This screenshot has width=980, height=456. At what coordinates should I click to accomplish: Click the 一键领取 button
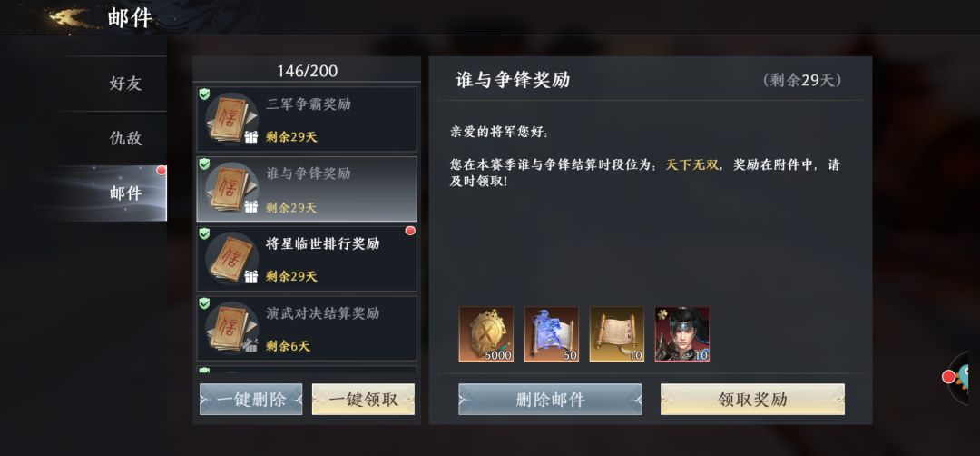[x=363, y=399]
